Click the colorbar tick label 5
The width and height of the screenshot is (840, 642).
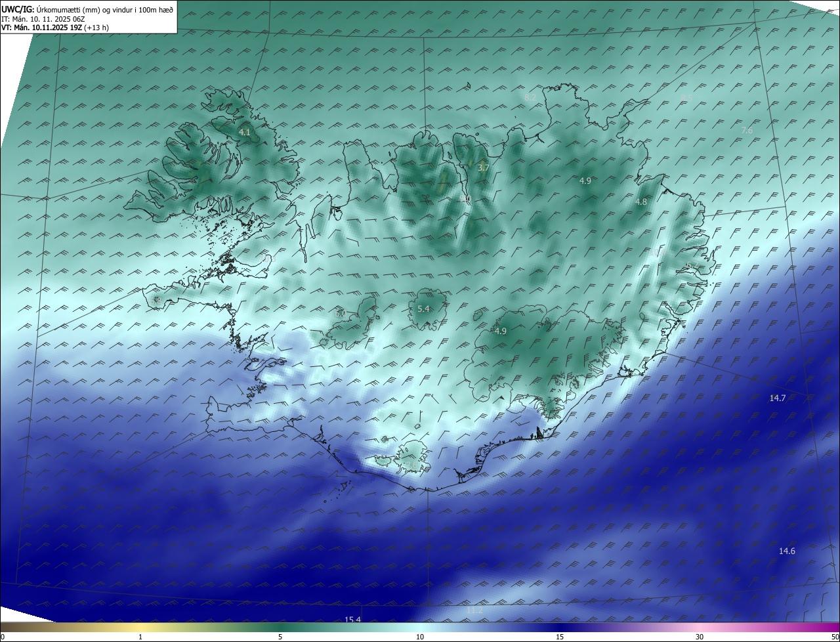(x=280, y=637)
